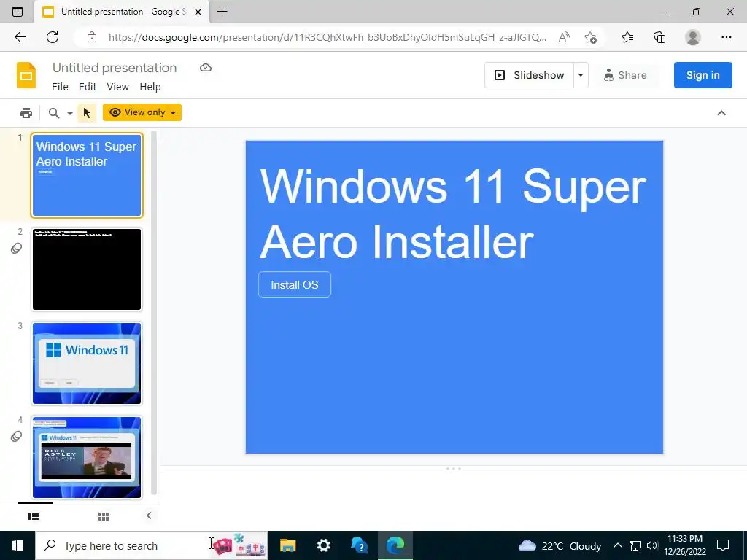This screenshot has width=747, height=560.
Task: Open the filmstrip view icon
Action: [x=34, y=516]
